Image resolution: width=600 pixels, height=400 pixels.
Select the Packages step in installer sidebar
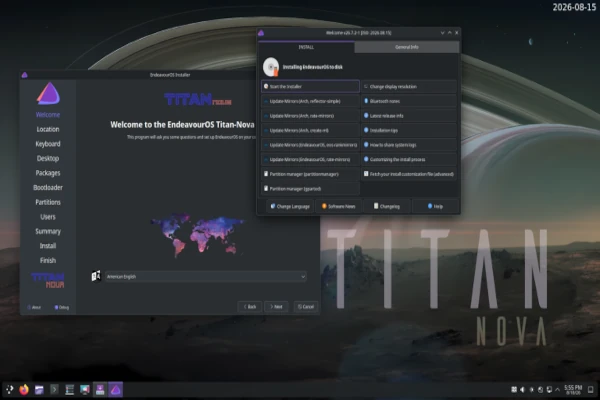click(x=48, y=173)
